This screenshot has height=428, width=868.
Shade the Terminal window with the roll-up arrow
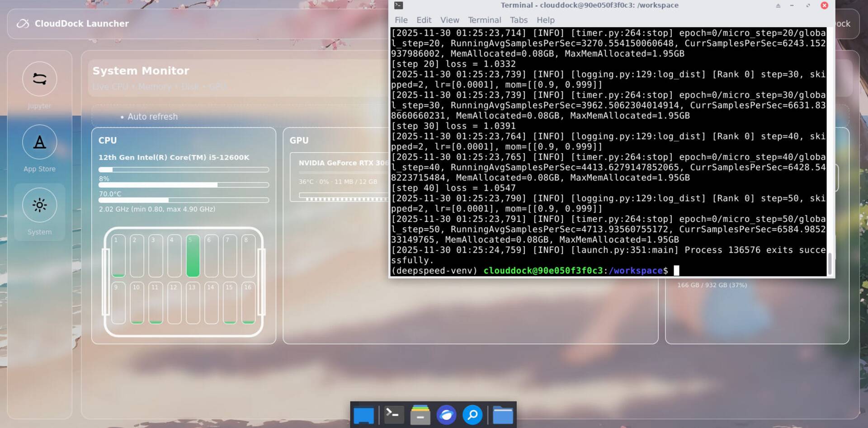pos(778,6)
